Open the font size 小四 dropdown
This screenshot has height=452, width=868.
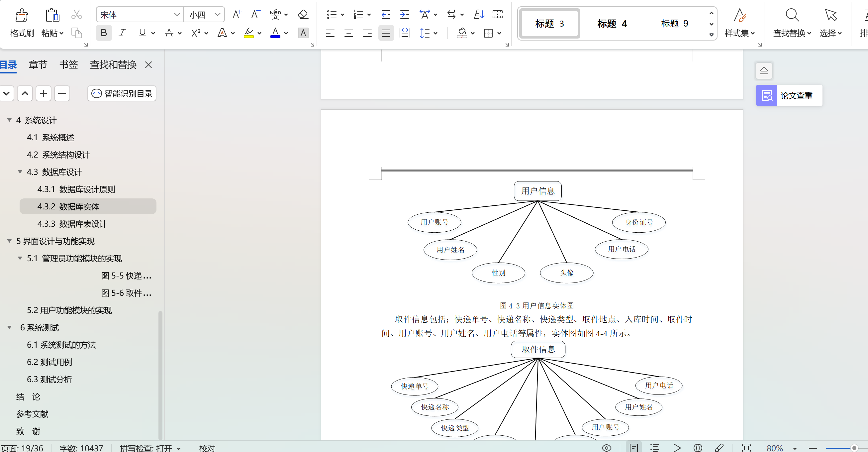point(217,15)
